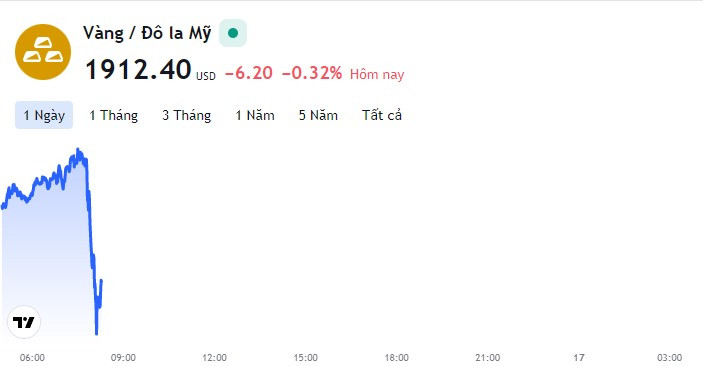Click the -0.32% percentage change
Image resolution: width=703 pixels, height=366 pixels.
click(312, 73)
